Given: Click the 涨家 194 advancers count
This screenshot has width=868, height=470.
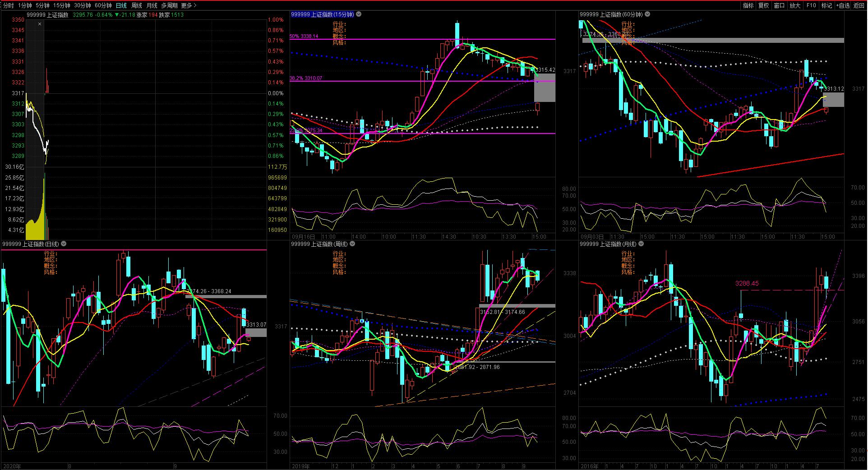Looking at the screenshot, I should [147, 15].
